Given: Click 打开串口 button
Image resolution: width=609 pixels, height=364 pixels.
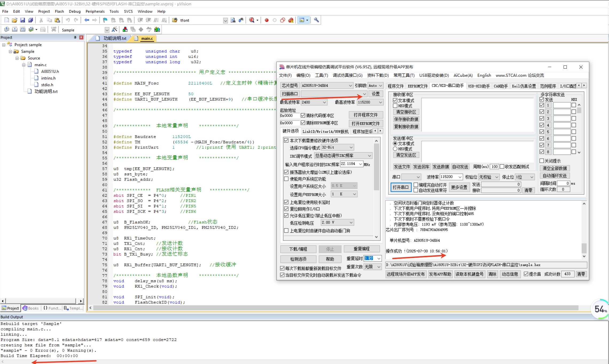Looking at the screenshot, I should point(401,187).
